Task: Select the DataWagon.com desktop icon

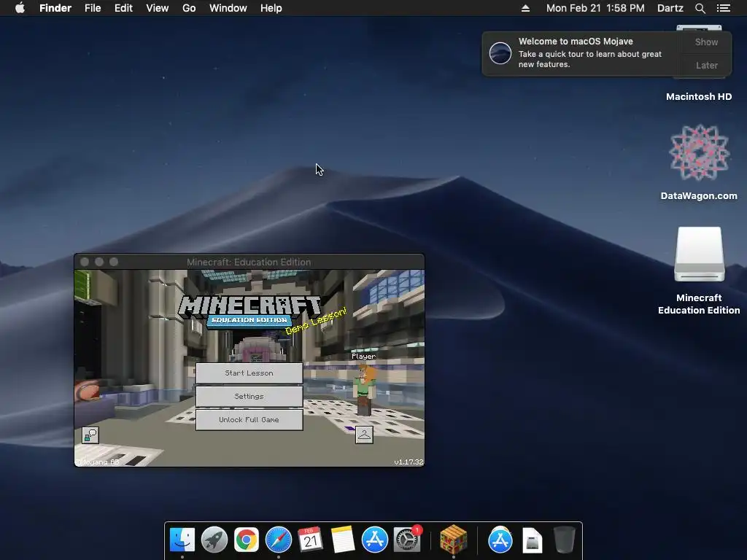Action: pyautogui.click(x=699, y=153)
